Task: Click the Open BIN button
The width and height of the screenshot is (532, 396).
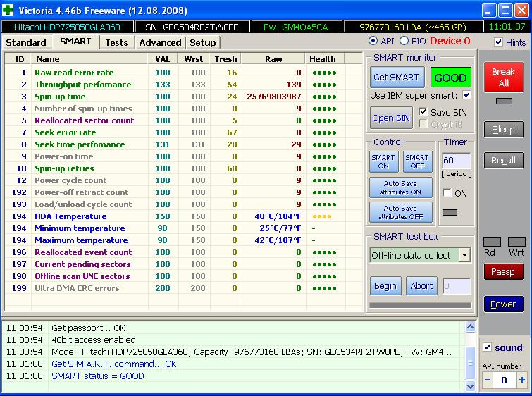Action: point(391,118)
